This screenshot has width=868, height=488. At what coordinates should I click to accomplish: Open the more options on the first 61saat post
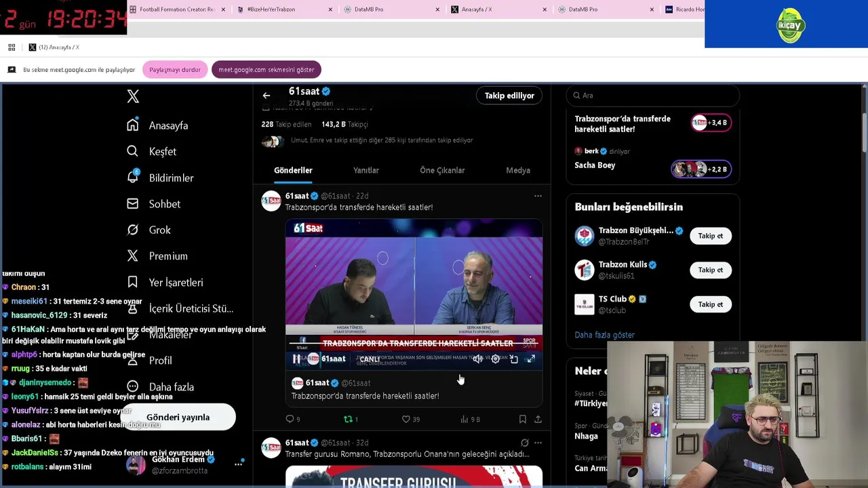(538, 196)
